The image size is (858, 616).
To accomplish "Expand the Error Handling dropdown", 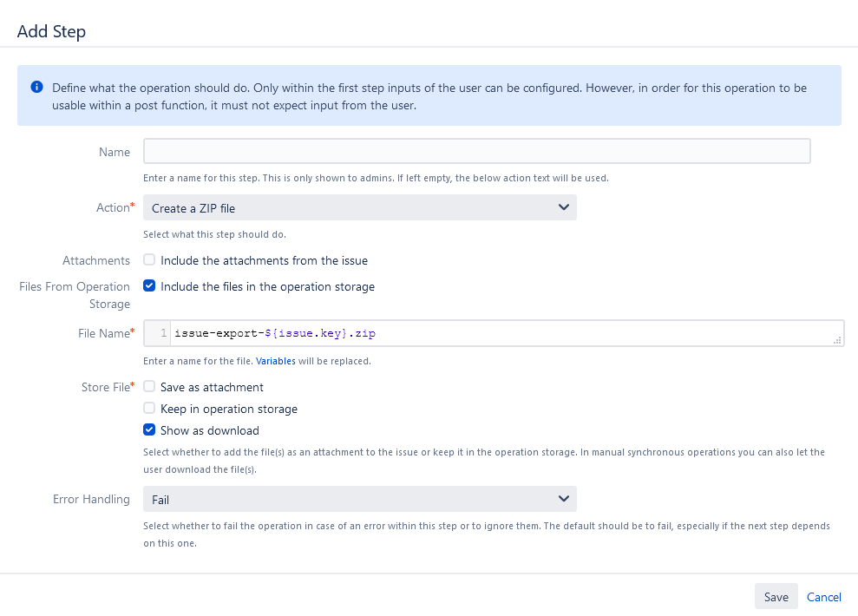I will [359, 499].
